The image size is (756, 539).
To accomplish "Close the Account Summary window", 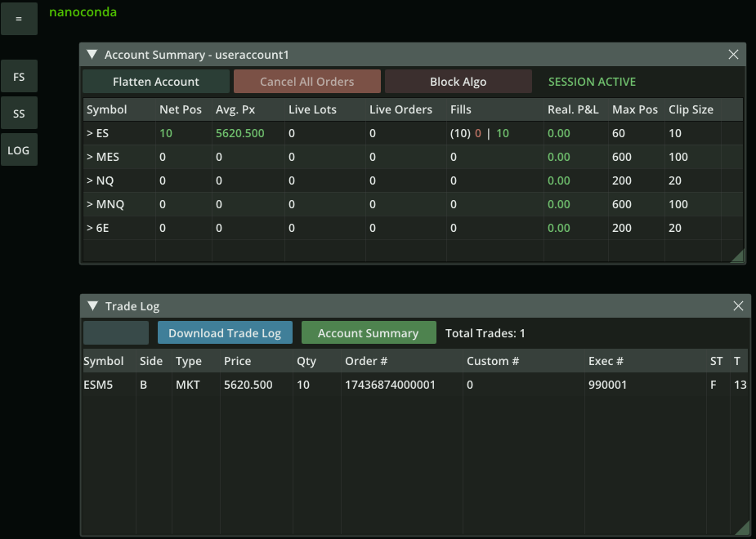I will pos(733,55).
